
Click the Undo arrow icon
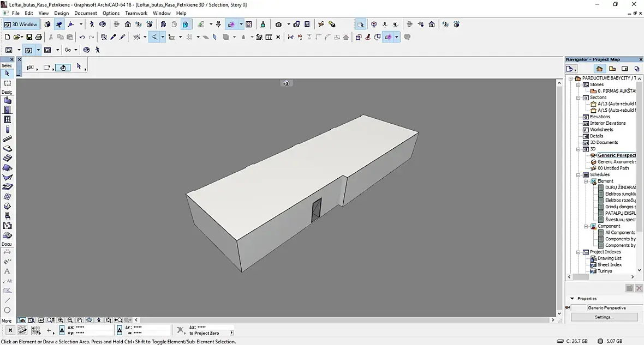pos(82,37)
